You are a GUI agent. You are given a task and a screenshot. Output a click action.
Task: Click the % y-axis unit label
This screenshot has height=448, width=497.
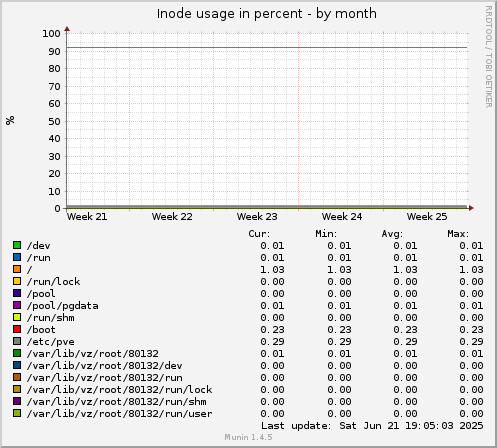pyautogui.click(x=10, y=120)
